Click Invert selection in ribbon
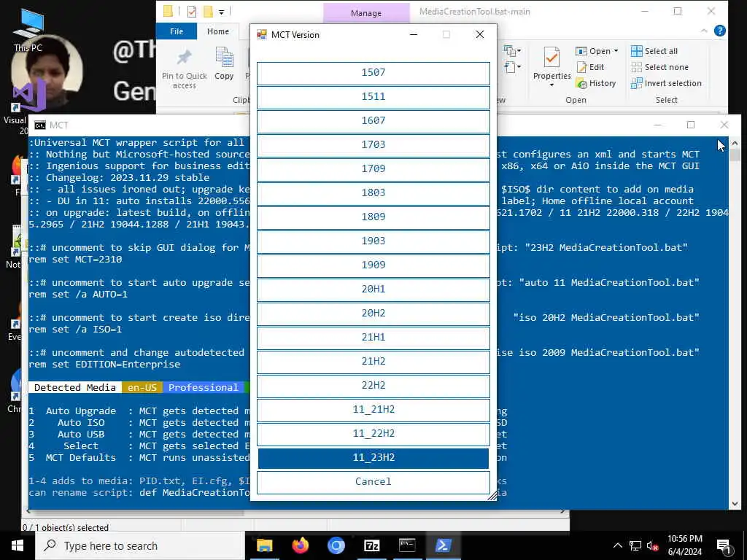This screenshot has height=560, width=747. [x=666, y=83]
